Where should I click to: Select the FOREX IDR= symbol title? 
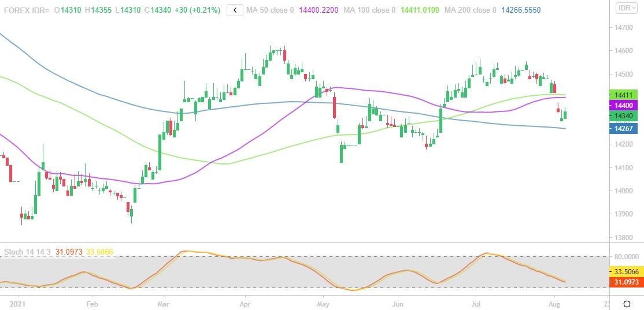[27, 10]
